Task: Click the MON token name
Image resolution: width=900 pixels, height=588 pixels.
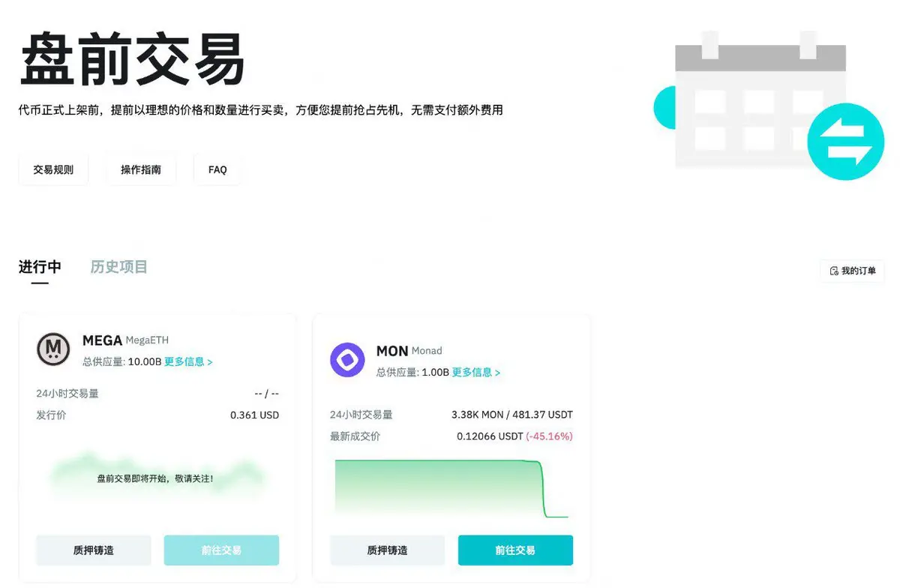Action: [392, 351]
